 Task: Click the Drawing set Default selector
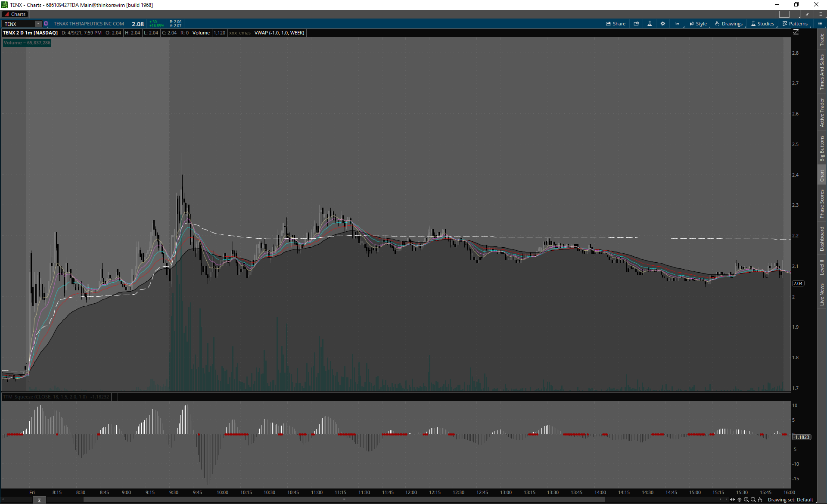click(790, 500)
